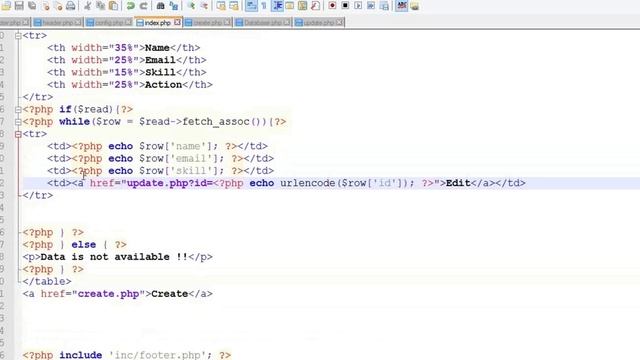Viewport: 640px width, 360px height.
Task: Click 'update.php?id=' in the href
Action: coord(169,183)
